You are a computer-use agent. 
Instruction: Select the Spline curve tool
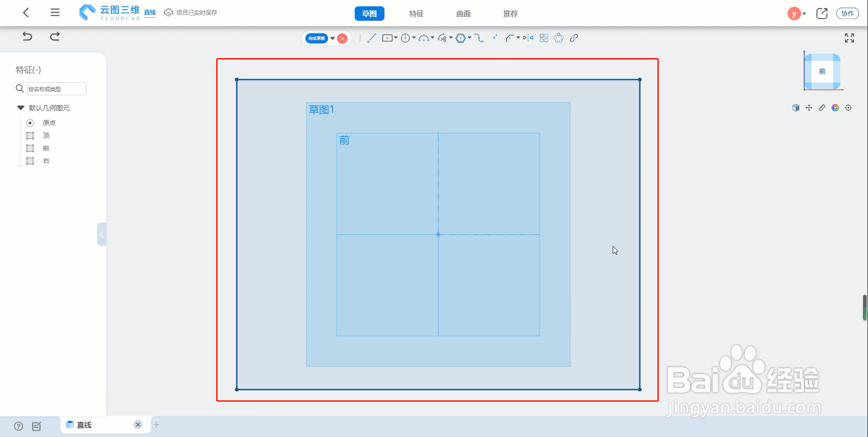tap(479, 38)
